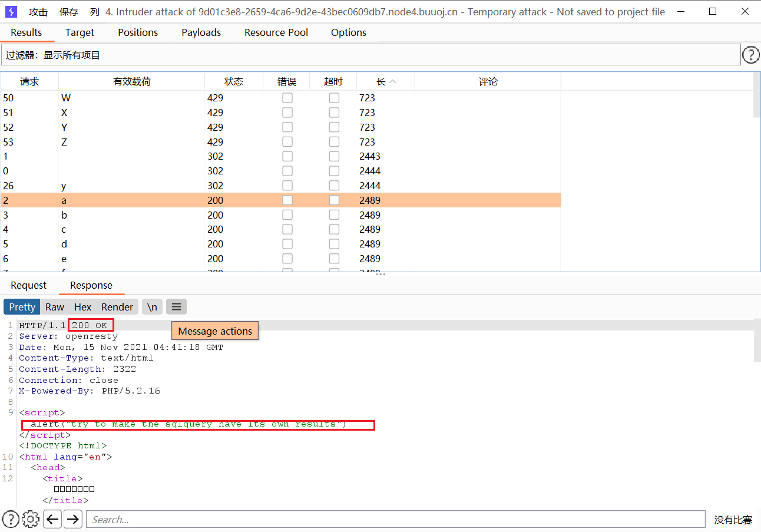This screenshot has width=761, height=532.
Task: Open the Message actions hamburger menu
Action: [176, 307]
